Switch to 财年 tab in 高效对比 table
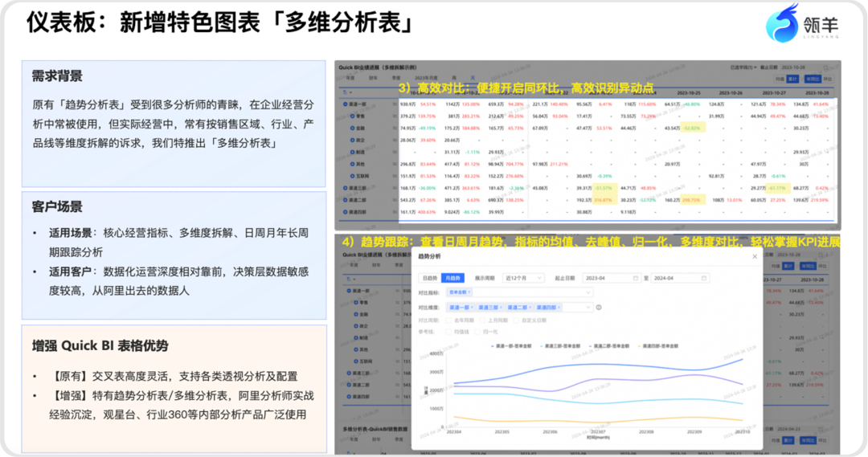Screen dimensions: 868x457 (373, 79)
